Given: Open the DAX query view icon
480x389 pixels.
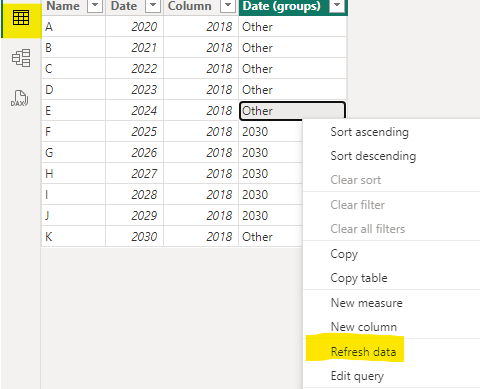Looking at the screenshot, I should pyautogui.click(x=20, y=98).
